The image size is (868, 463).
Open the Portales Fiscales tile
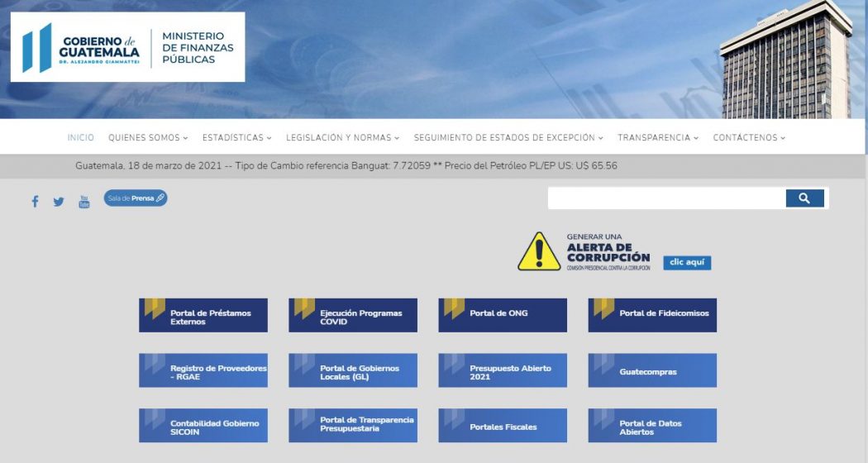pos(503,425)
